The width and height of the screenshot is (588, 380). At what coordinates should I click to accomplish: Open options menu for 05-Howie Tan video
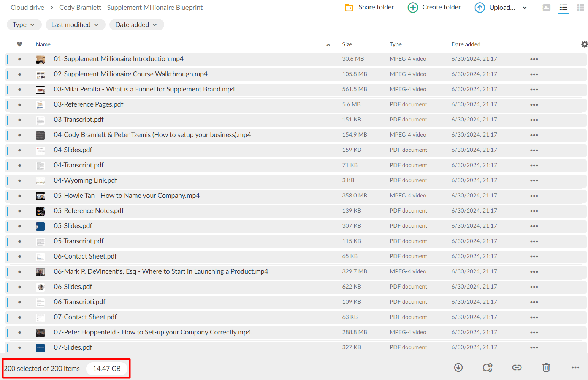(534, 196)
